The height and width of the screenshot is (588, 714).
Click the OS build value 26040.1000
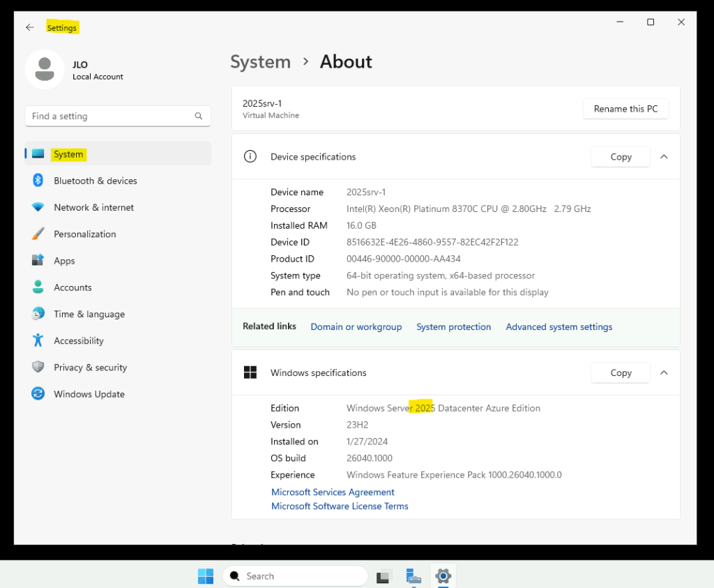pyautogui.click(x=370, y=458)
